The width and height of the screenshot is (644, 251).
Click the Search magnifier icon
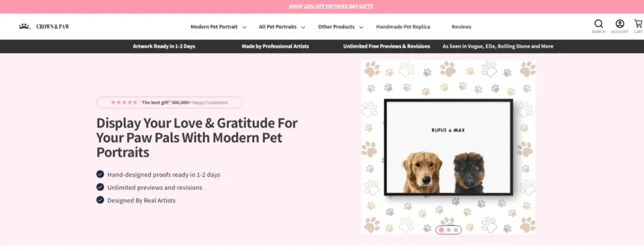tap(599, 24)
